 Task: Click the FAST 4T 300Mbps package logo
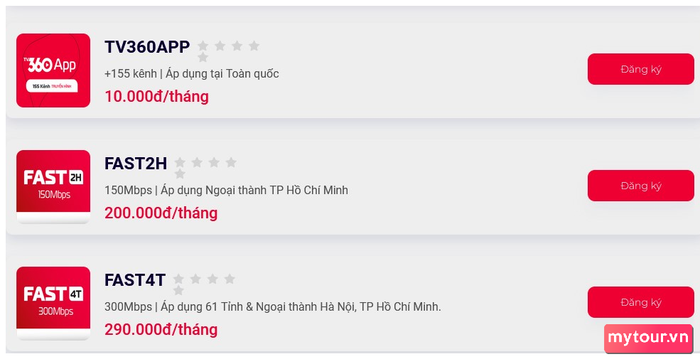[53, 303]
